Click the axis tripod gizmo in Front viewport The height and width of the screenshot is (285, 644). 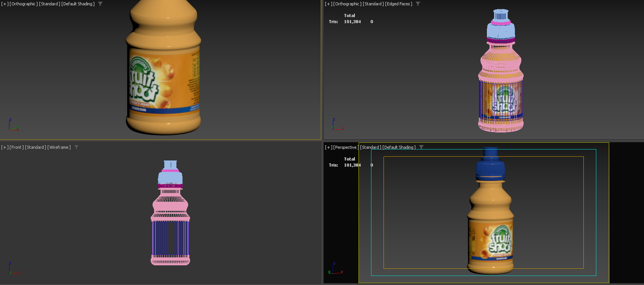click(14, 268)
